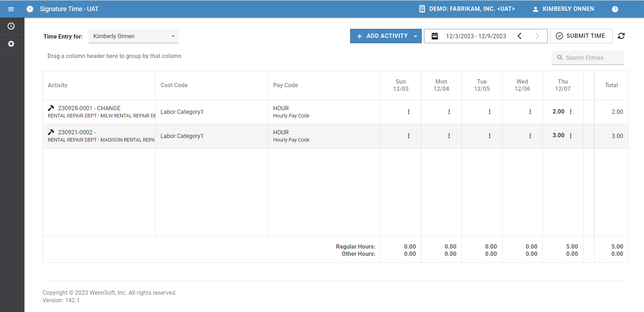The width and height of the screenshot is (644, 312).
Task: Expand the Time Entry employee dropdown
Action: (x=173, y=36)
